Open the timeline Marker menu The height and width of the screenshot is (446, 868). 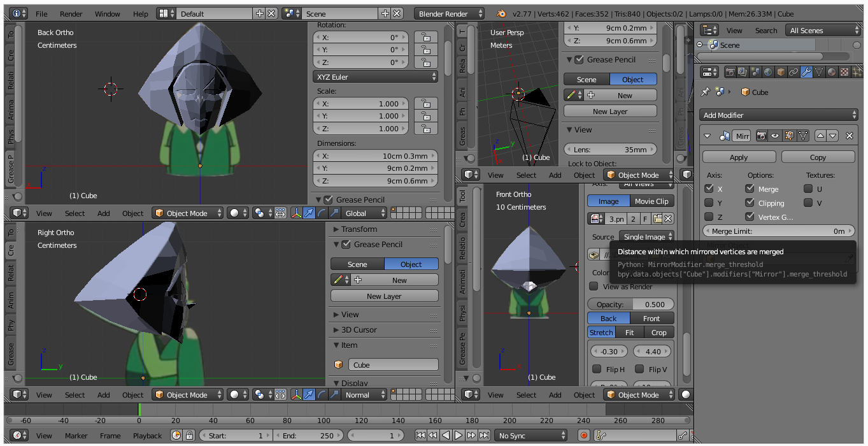point(76,435)
